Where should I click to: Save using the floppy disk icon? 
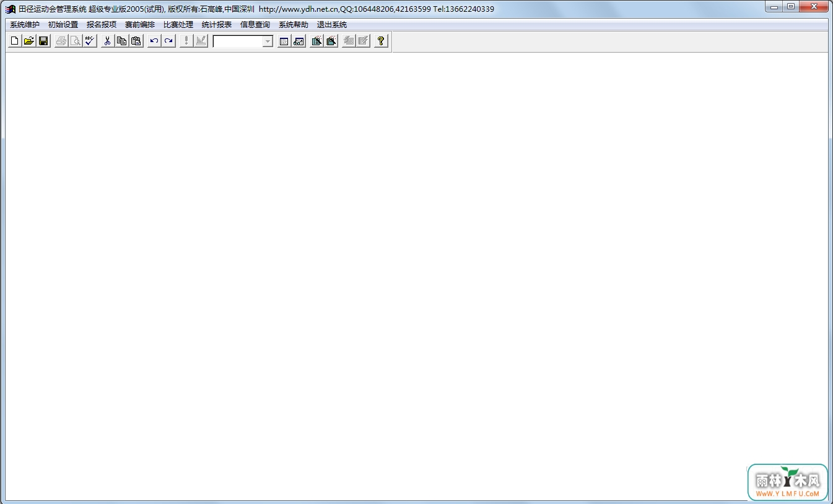(43, 41)
